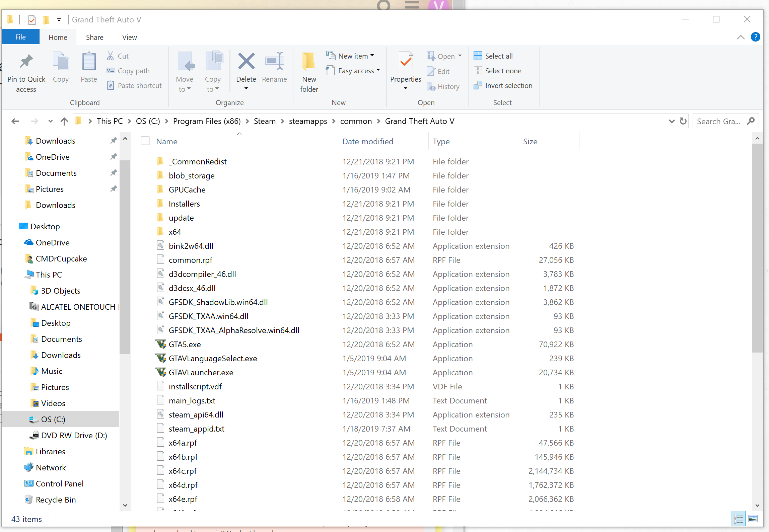Click the Properties checkmark icon

[406, 62]
